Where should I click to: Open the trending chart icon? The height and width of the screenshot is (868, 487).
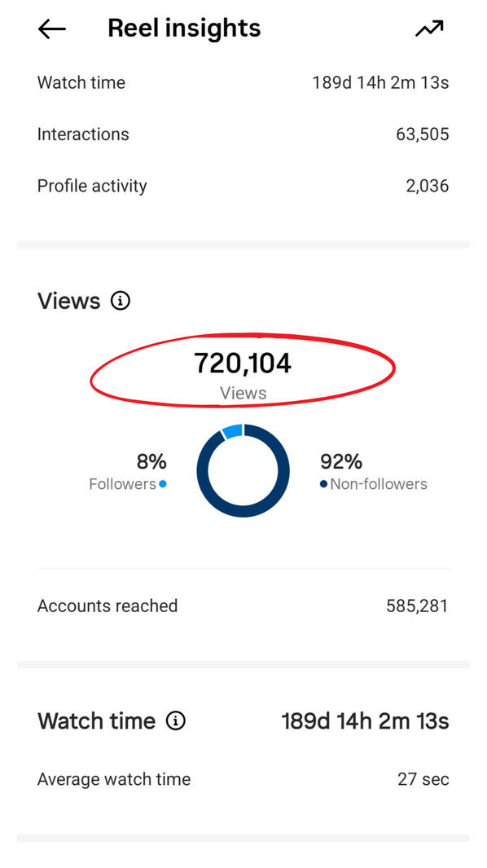coord(429,29)
